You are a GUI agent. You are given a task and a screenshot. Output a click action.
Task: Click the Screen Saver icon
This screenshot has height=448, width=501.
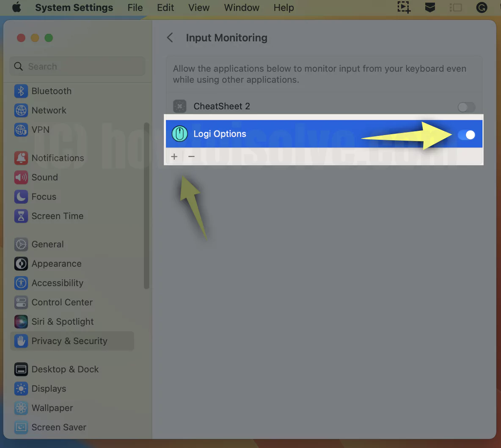coord(21,428)
